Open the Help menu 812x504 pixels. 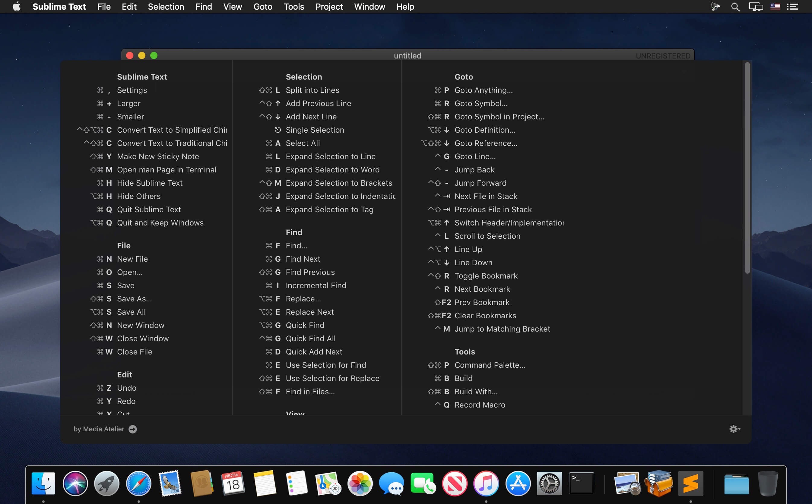click(405, 7)
